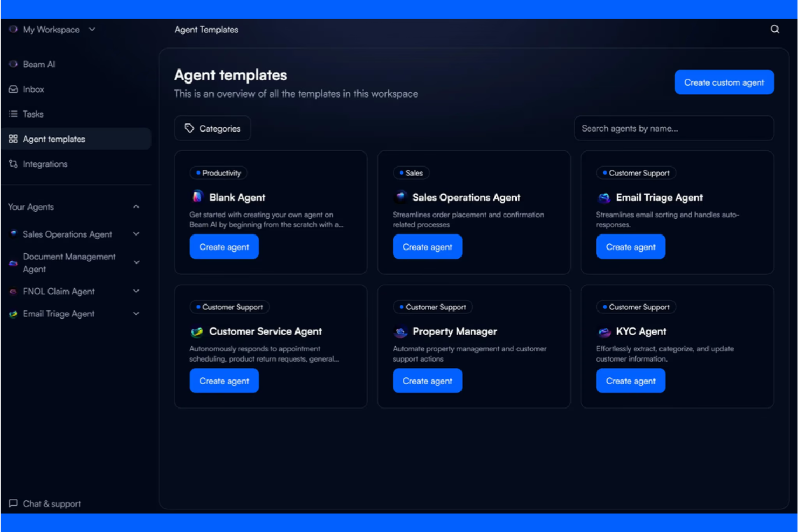Click the Tasks list icon
Viewport: 798px width, 532px height.
pyautogui.click(x=13, y=114)
